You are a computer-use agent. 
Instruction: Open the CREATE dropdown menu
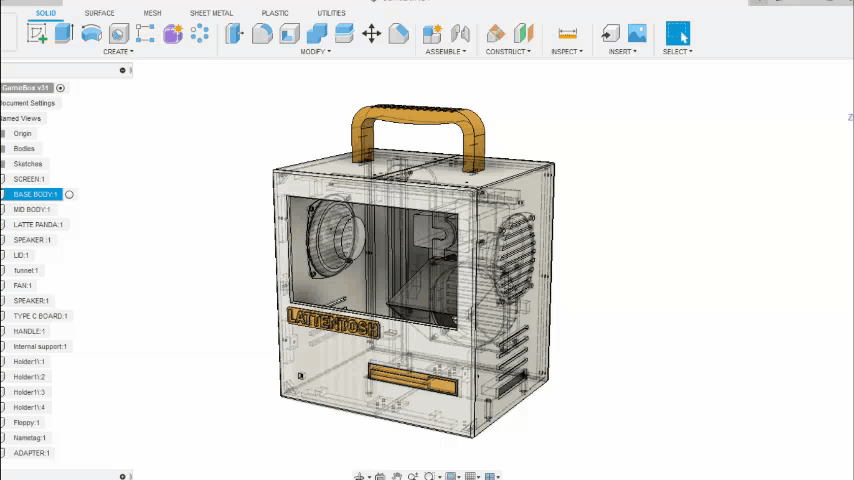tap(118, 52)
